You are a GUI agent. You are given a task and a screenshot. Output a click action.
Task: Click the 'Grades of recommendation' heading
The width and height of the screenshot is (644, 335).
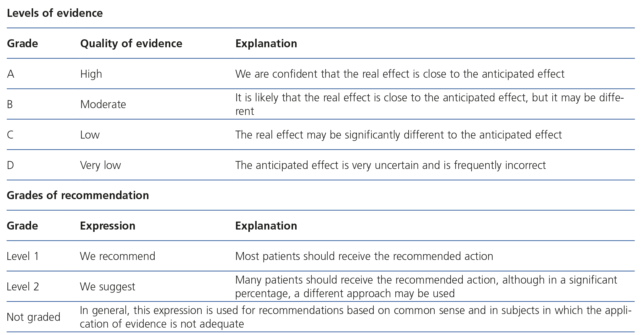[78, 196]
